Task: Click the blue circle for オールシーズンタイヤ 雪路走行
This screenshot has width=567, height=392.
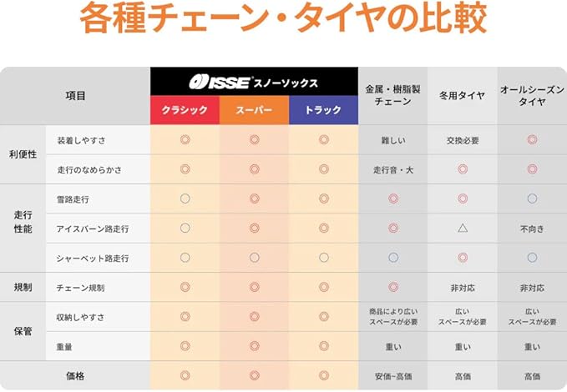Action: pyautogui.click(x=532, y=199)
